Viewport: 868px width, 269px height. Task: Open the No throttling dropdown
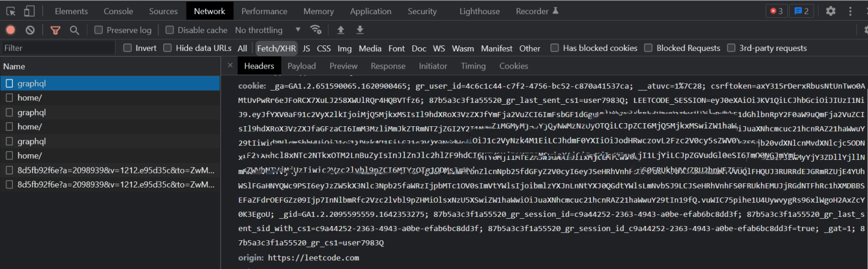[267, 30]
